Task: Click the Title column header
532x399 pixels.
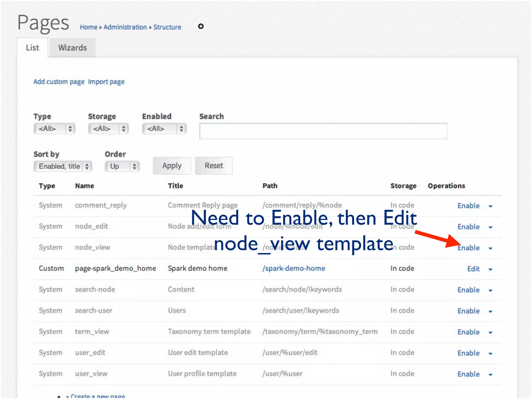Action: click(x=175, y=186)
